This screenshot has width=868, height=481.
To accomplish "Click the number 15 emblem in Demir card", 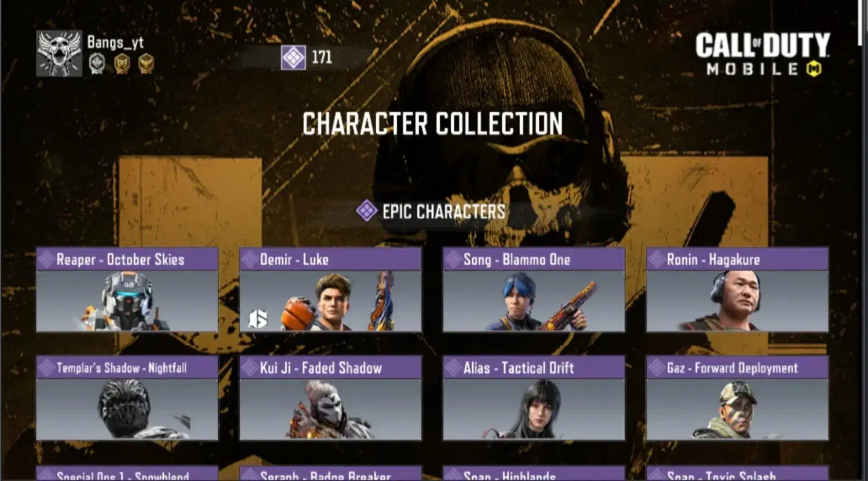I will (x=258, y=319).
